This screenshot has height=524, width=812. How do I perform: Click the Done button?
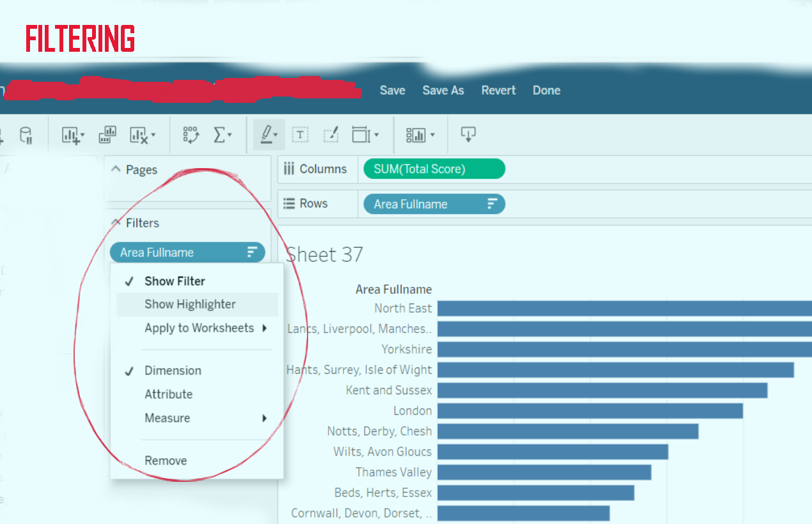point(547,90)
